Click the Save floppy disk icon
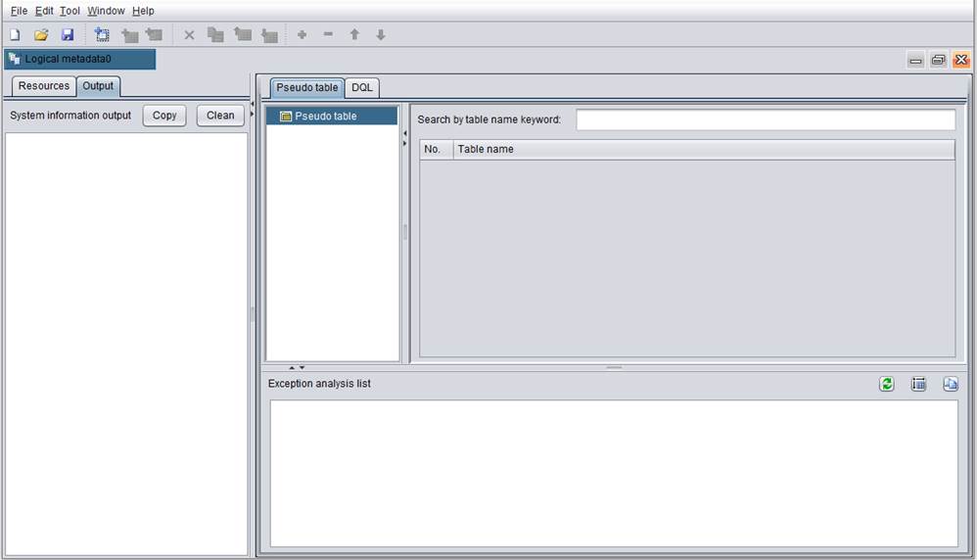This screenshot has height=560, width=977. point(68,34)
